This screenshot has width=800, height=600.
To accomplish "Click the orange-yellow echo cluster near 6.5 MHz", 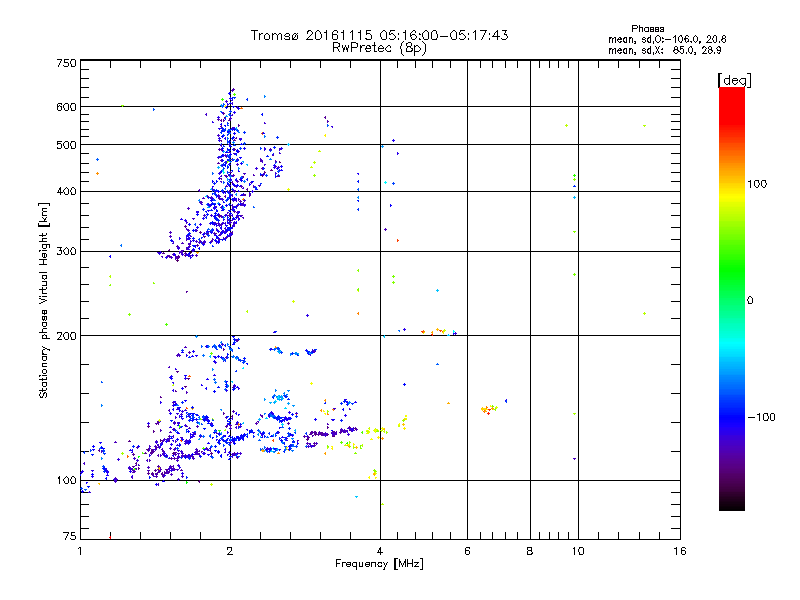I will tap(489, 409).
